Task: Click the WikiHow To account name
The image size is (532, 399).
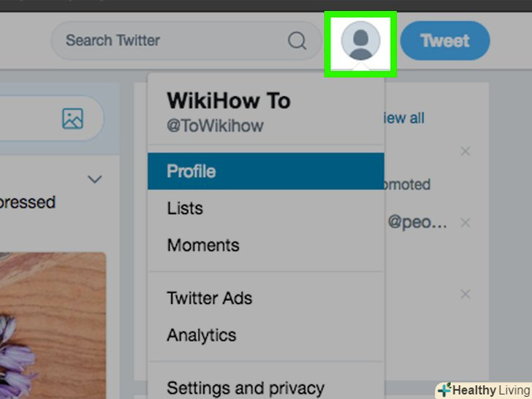Action: (228, 101)
